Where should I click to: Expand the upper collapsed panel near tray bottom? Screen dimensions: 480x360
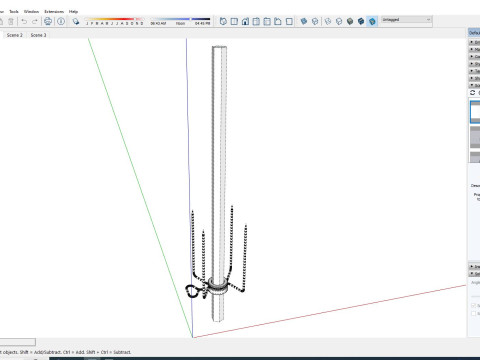[x=472, y=266]
